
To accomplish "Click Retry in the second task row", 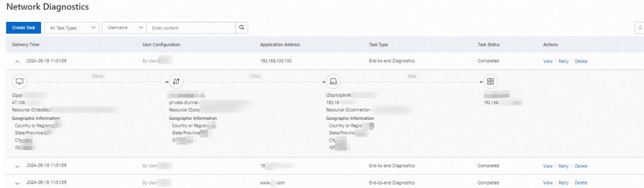I will click(x=564, y=166).
